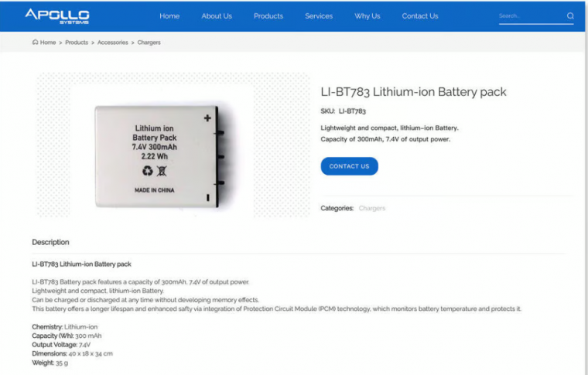Click the LI-BT783 product title
This screenshot has width=588, height=375.
click(x=413, y=92)
